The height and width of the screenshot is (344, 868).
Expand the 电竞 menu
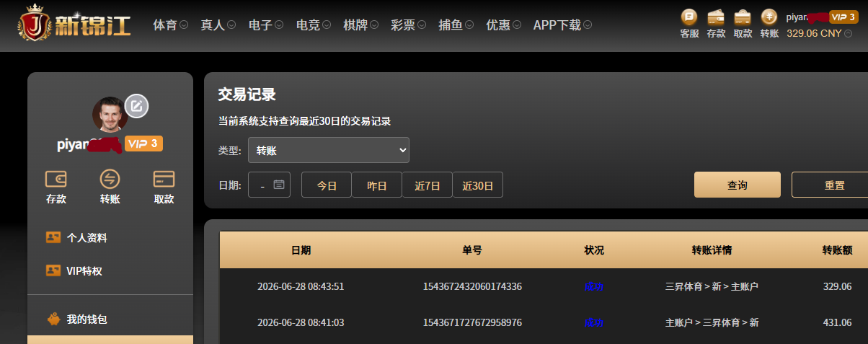tap(314, 25)
